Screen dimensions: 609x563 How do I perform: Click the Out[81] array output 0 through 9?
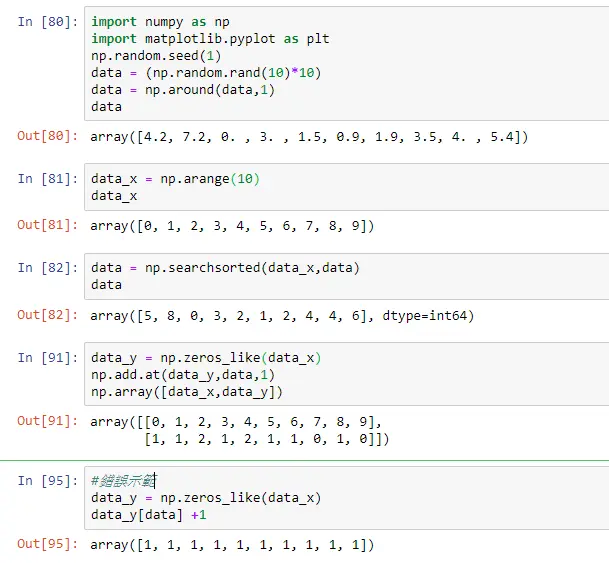[232, 226]
